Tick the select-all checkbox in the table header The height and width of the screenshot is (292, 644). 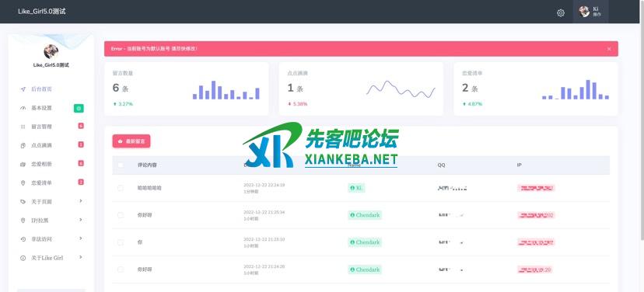121,165
